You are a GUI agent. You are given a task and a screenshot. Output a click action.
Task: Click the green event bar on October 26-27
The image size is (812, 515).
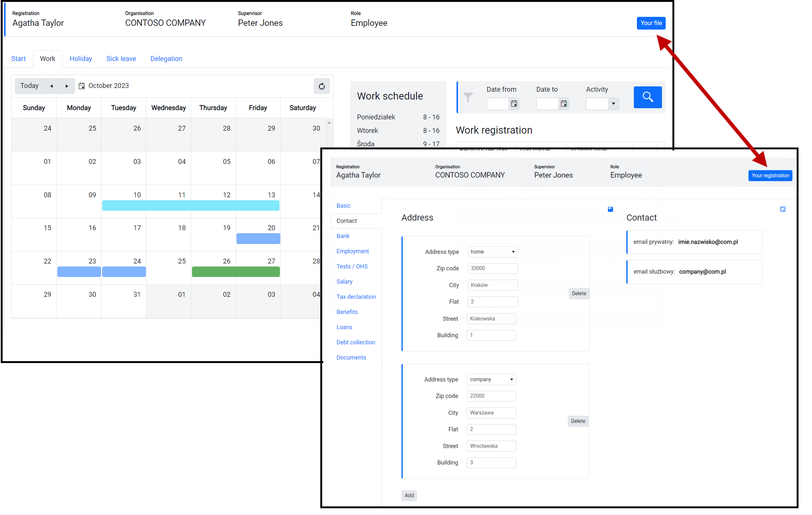(x=236, y=272)
